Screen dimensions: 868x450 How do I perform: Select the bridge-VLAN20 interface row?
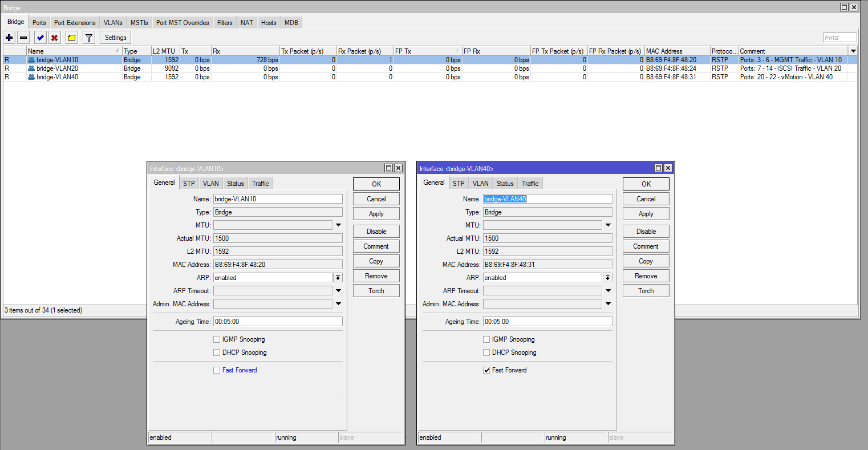pos(57,68)
